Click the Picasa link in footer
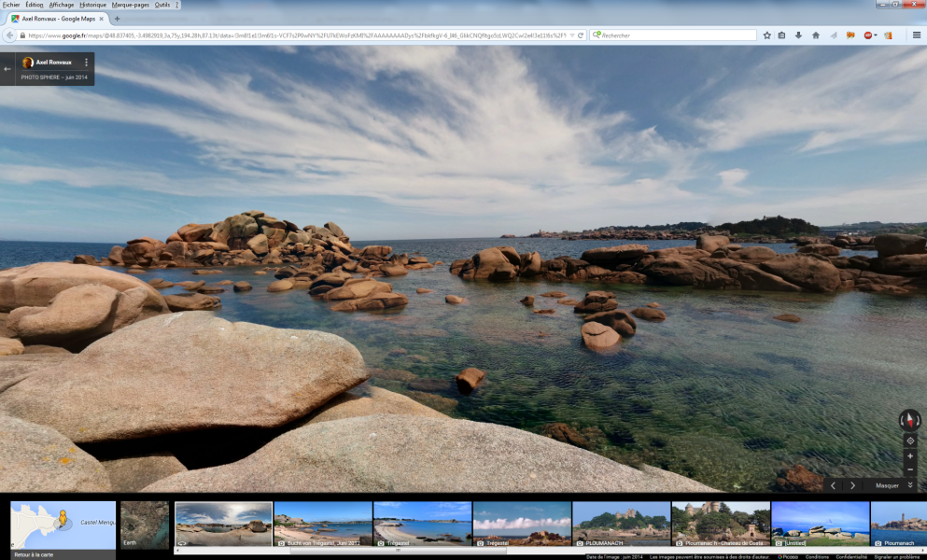927x560 pixels. click(789, 557)
